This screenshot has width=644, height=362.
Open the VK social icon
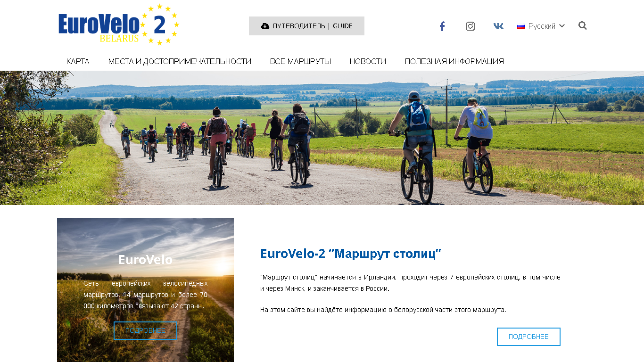point(498,26)
